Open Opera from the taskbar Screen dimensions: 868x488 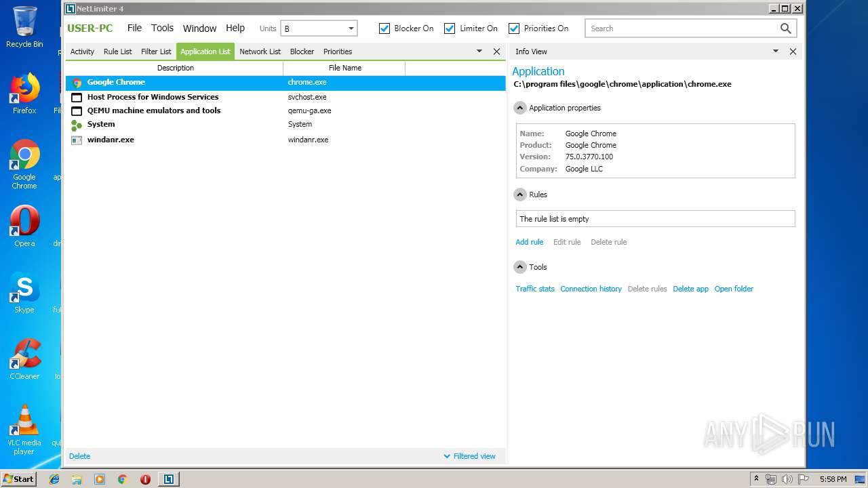pos(145,479)
